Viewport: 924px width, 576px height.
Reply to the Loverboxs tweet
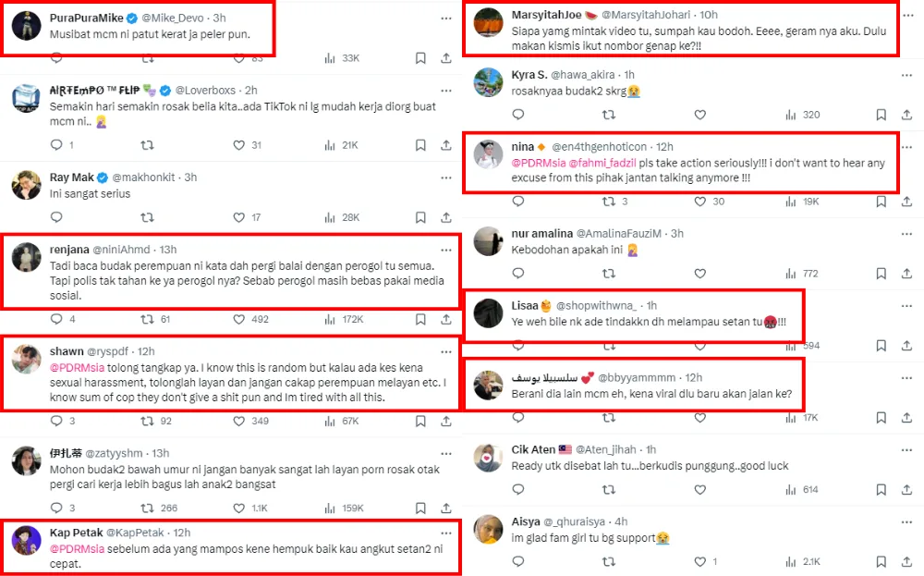click(56, 145)
